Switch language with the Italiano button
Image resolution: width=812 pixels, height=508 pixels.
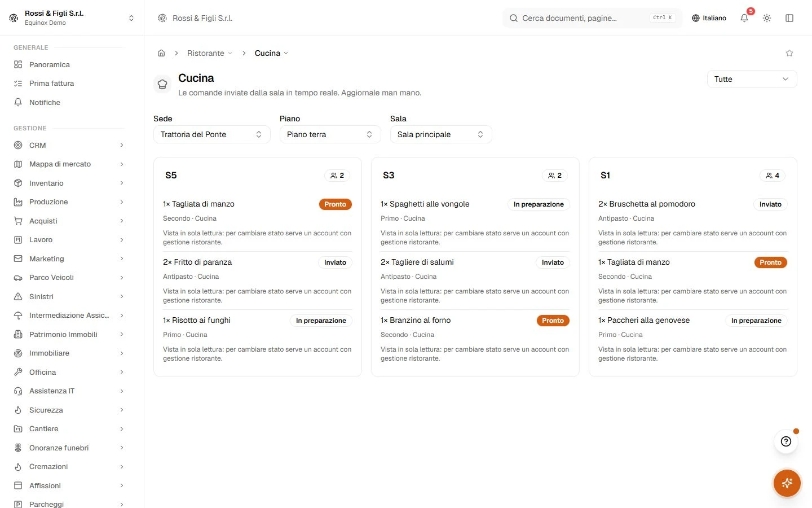point(709,18)
